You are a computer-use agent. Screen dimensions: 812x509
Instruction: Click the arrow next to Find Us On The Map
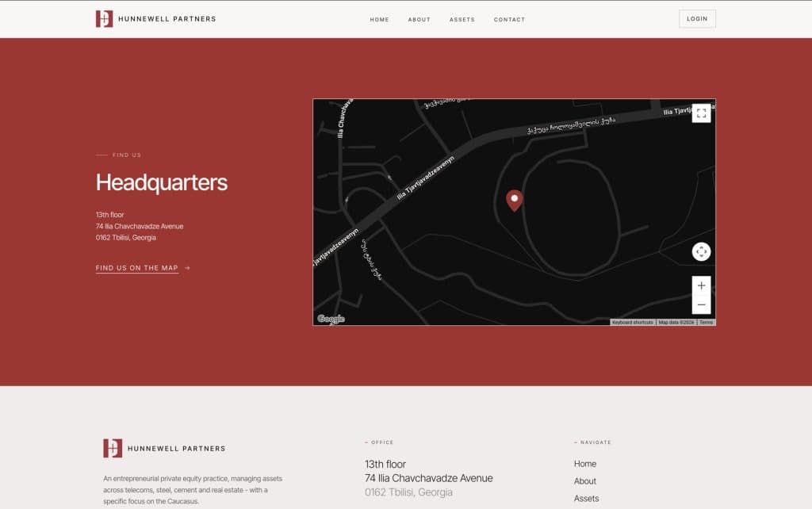187,268
